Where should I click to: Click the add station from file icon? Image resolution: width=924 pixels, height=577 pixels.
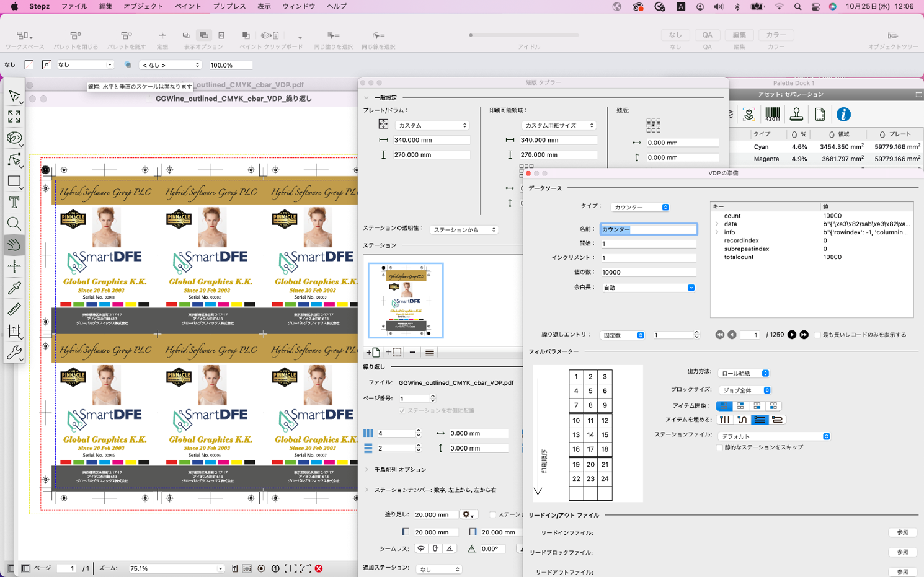pyautogui.click(x=373, y=352)
